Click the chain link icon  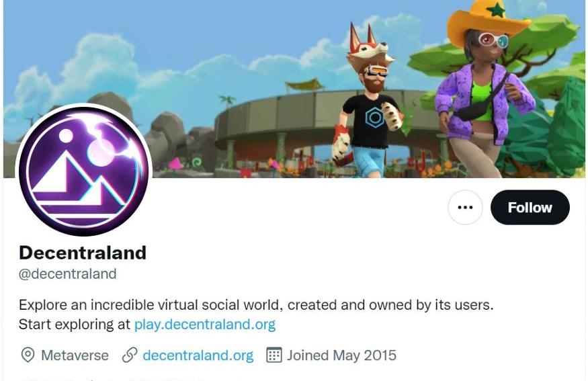pyautogui.click(x=130, y=355)
